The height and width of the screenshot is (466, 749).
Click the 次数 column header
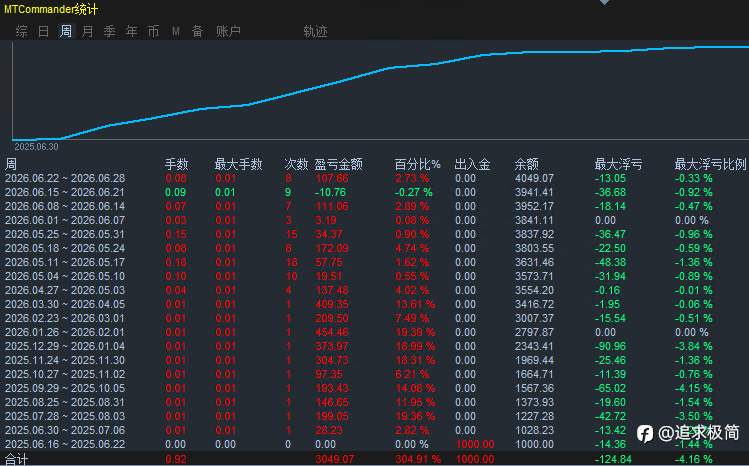(296, 164)
